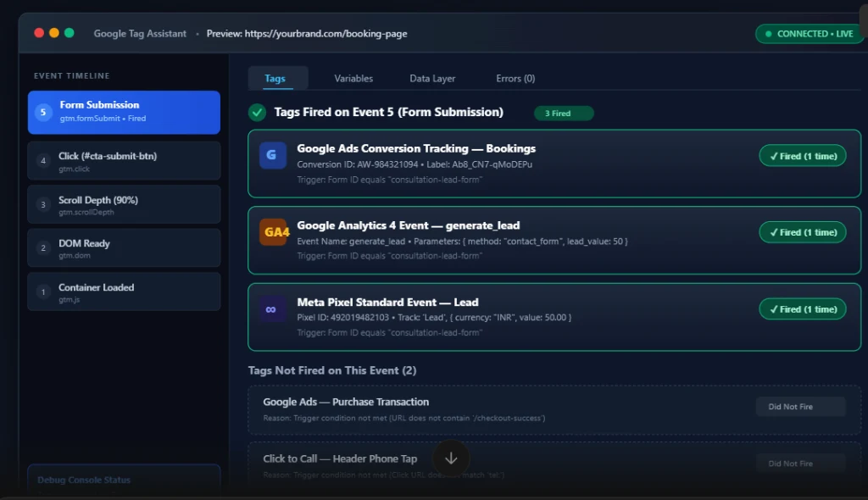Viewport: 868px width, 500px height.
Task: Open Meta Pixel Standard Event — Lead card
Action: coord(554,317)
